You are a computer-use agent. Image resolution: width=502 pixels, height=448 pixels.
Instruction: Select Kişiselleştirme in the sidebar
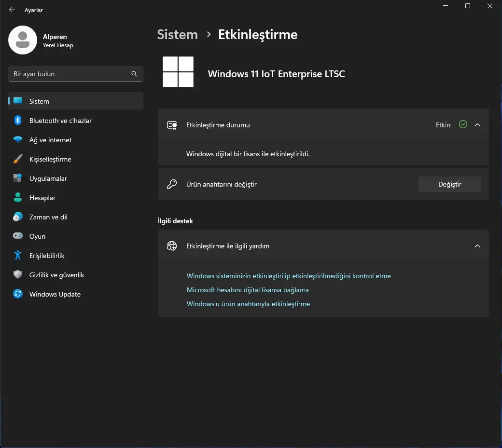[x=76, y=159]
